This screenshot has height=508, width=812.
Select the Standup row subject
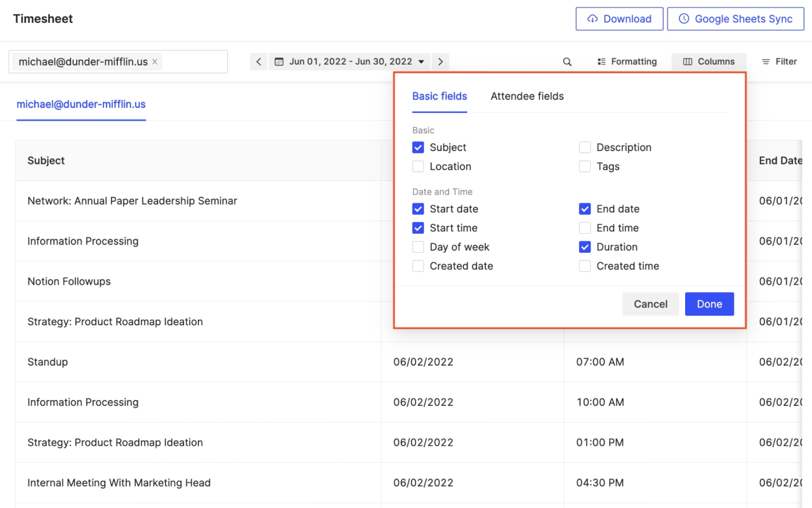coord(48,362)
